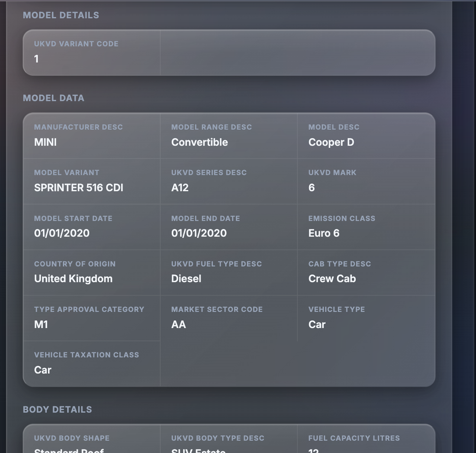
Task: Select the taxation class value Car
Action: (43, 370)
